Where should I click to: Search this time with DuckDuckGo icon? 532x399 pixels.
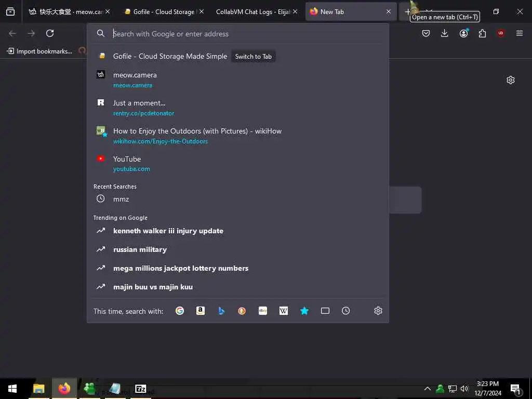click(242, 311)
